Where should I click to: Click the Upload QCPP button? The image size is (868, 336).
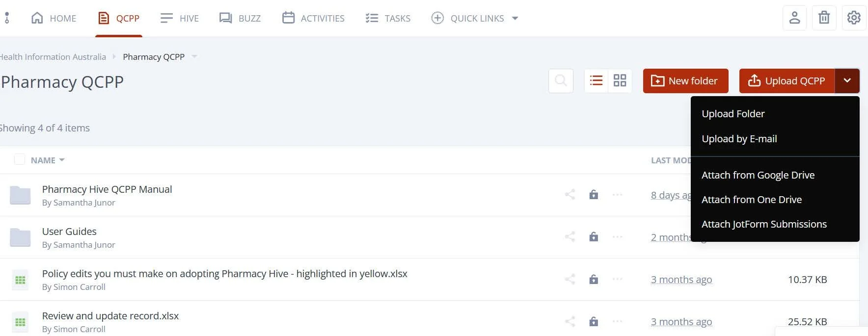pyautogui.click(x=787, y=80)
